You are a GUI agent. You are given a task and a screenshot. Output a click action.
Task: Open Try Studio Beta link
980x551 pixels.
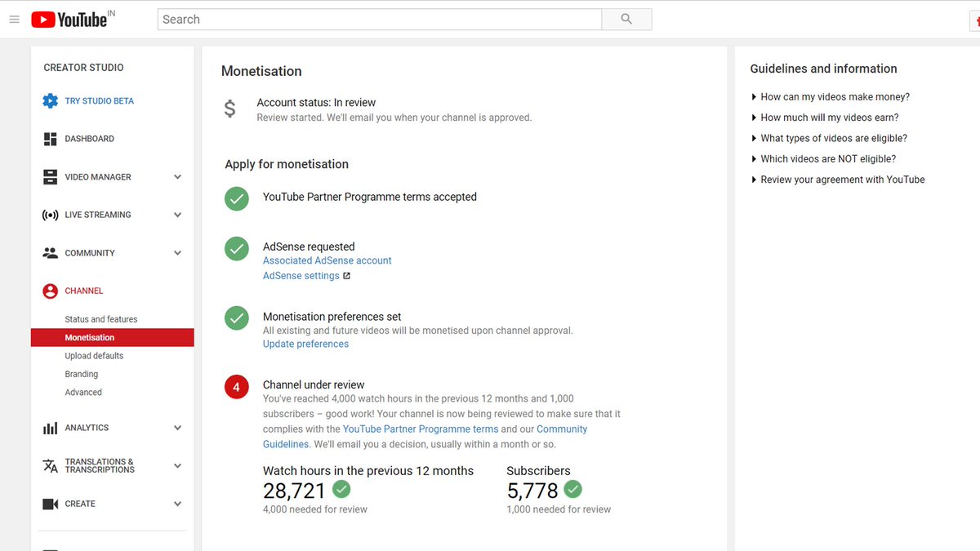coord(100,101)
